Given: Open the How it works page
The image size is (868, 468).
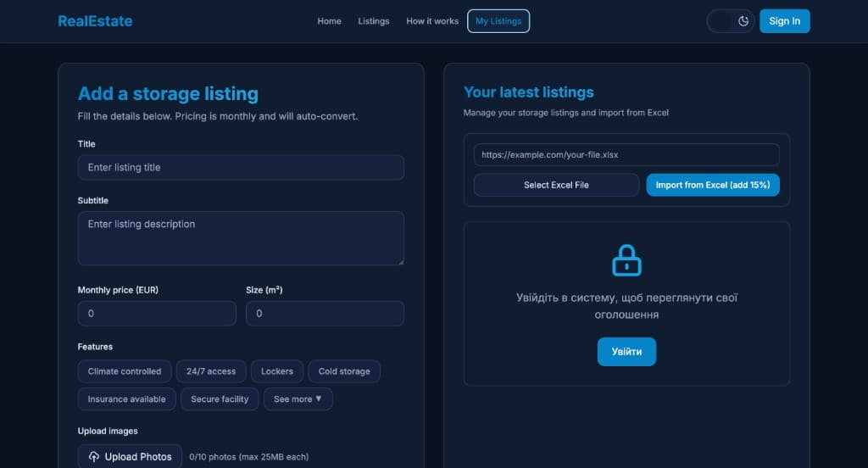Looking at the screenshot, I should tap(432, 21).
